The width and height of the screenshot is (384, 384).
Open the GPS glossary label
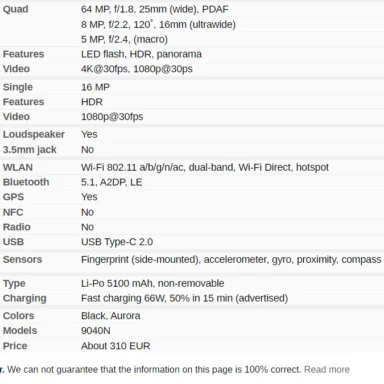[x=13, y=197]
